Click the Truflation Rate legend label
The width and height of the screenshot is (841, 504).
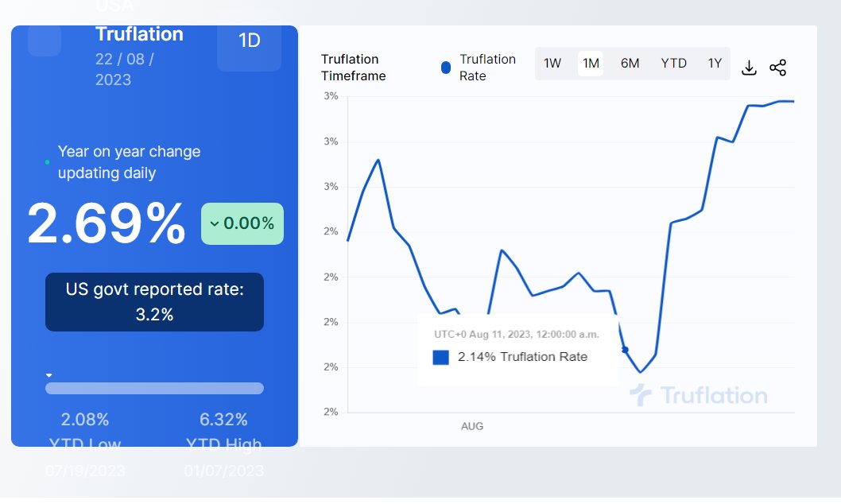pos(487,68)
